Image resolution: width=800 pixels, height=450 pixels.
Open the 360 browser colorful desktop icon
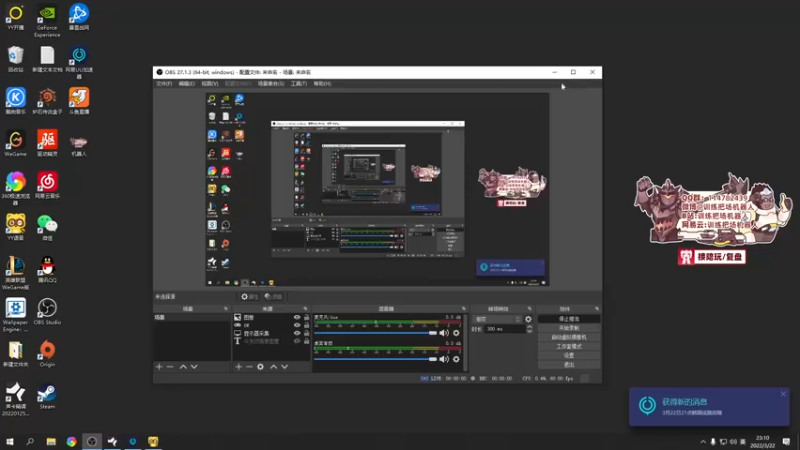tap(15, 188)
